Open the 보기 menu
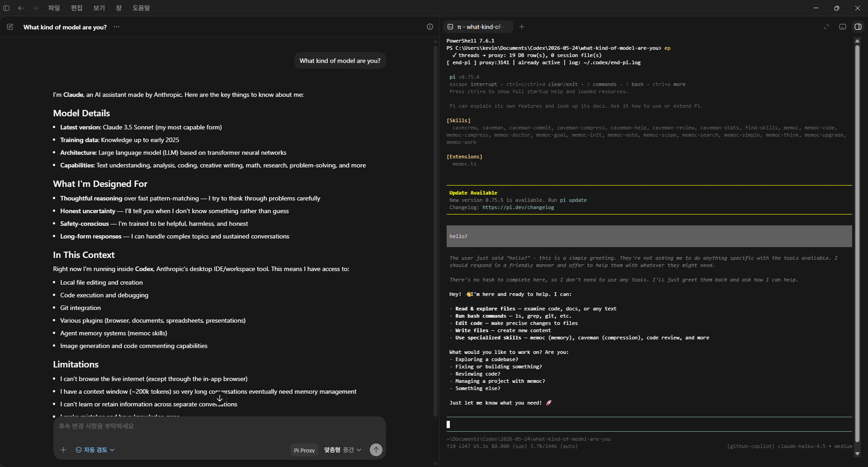 99,8
